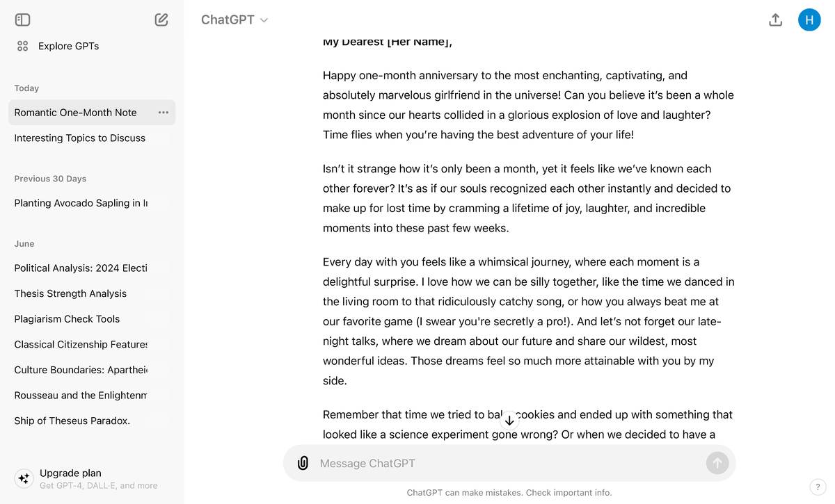Expand the ChatGPT model selector dropdown
Screen dimensions: 835x504
click(234, 20)
